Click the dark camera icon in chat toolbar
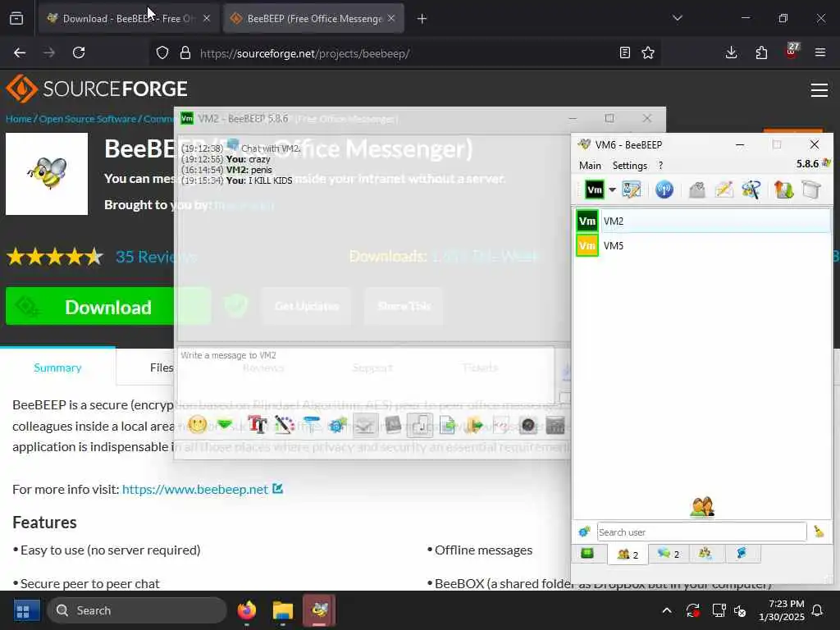Viewport: 840px width, 630px height. (x=528, y=426)
